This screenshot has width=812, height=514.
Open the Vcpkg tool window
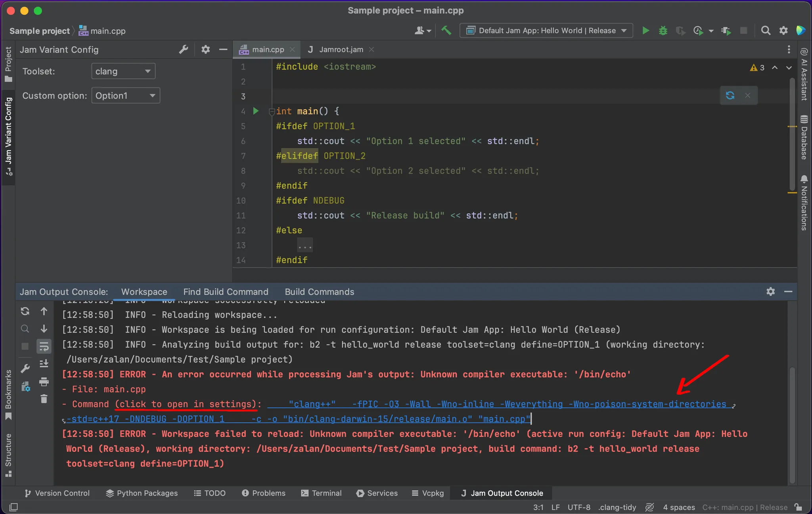click(x=428, y=493)
